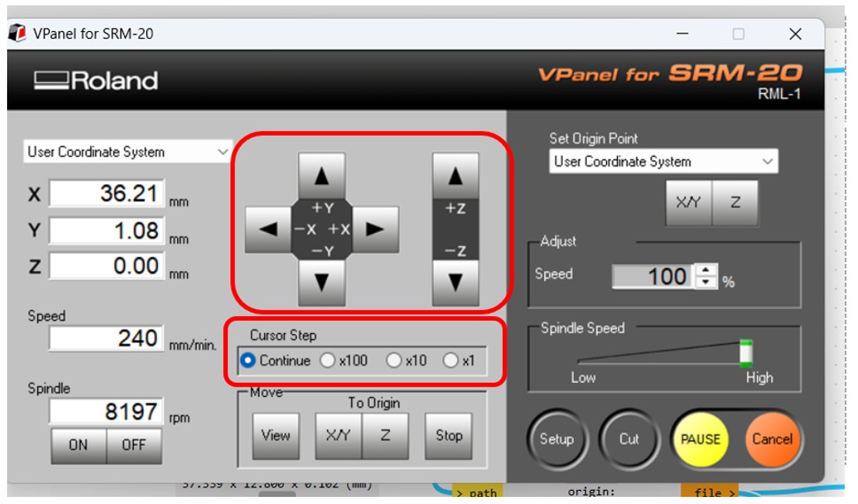
Task: Select x10 cursor step
Action: click(393, 360)
